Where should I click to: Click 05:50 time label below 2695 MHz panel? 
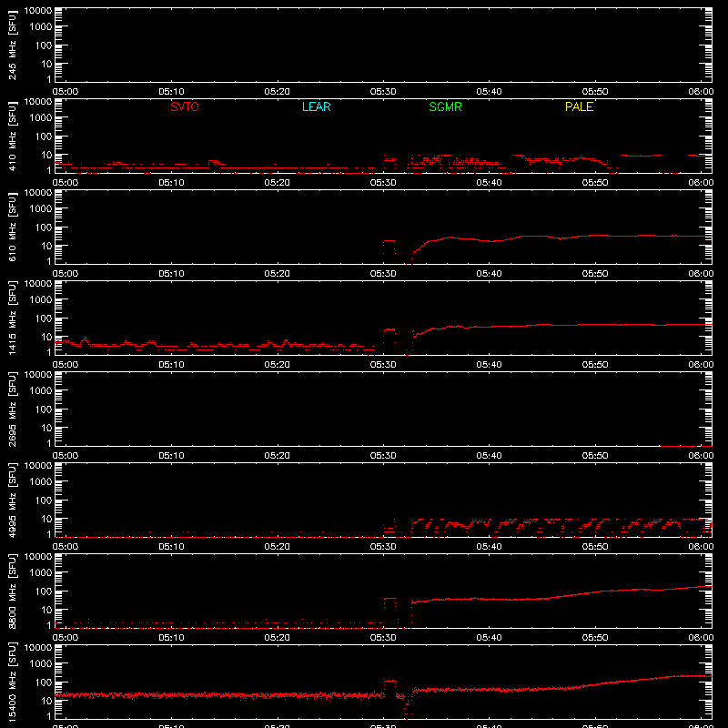point(595,456)
